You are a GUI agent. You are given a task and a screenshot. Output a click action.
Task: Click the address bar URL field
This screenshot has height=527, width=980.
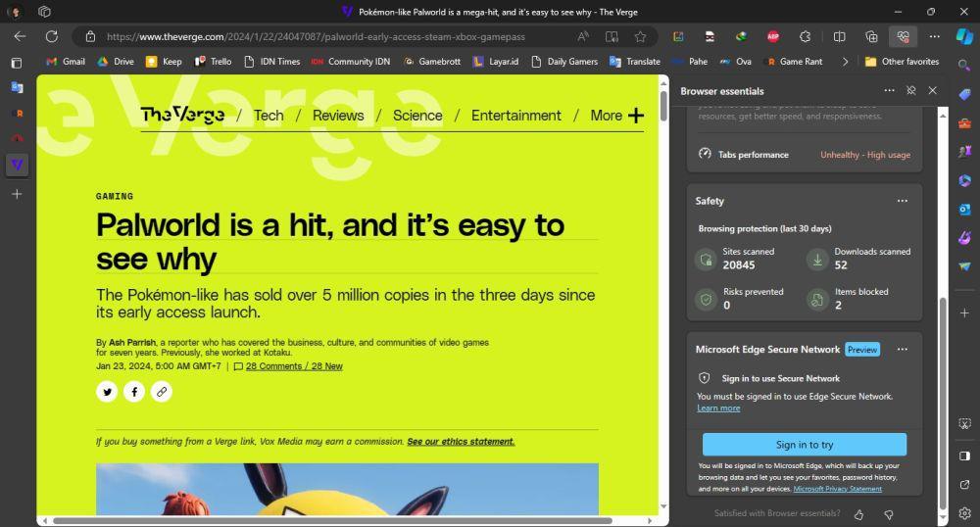click(316, 37)
